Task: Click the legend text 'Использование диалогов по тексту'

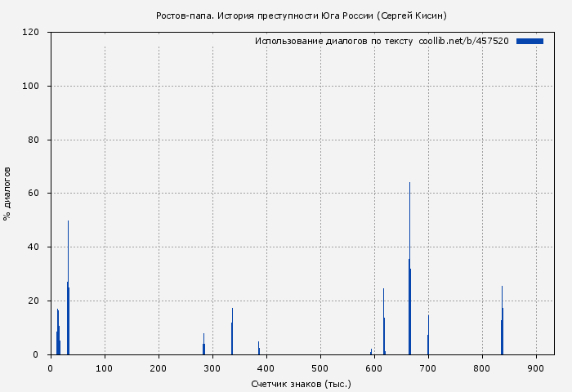Action: click(x=333, y=41)
